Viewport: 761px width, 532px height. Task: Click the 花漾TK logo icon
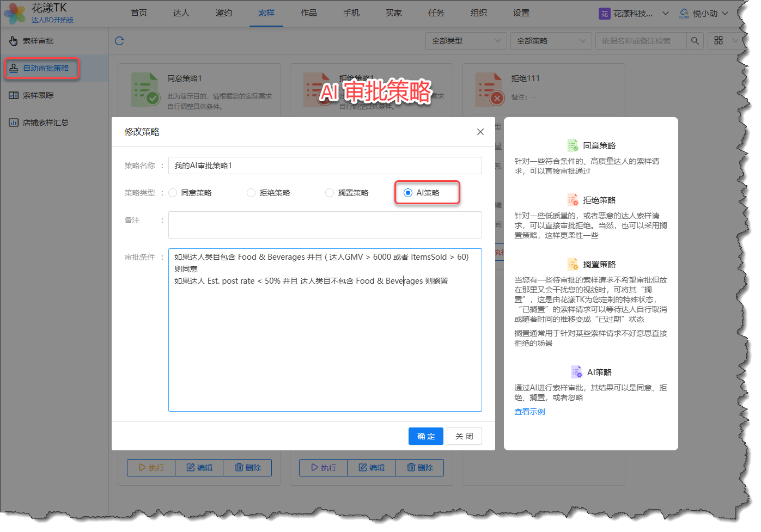point(15,13)
